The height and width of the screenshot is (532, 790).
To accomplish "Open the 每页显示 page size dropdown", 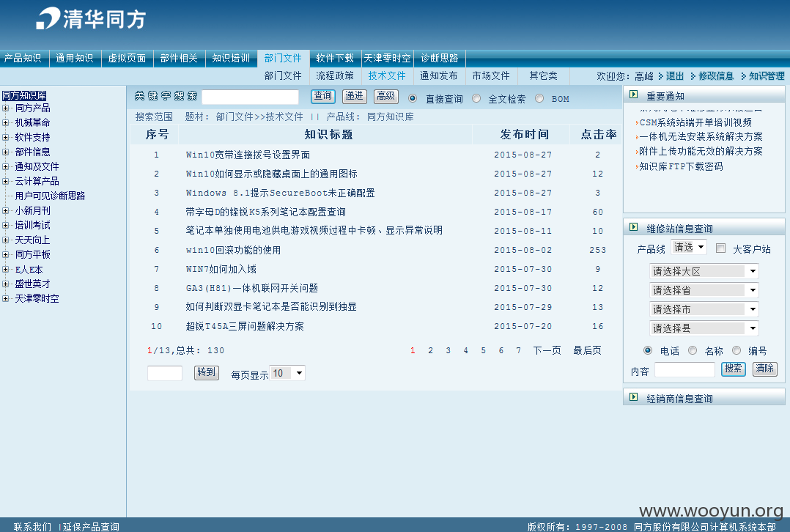I will pos(287,373).
